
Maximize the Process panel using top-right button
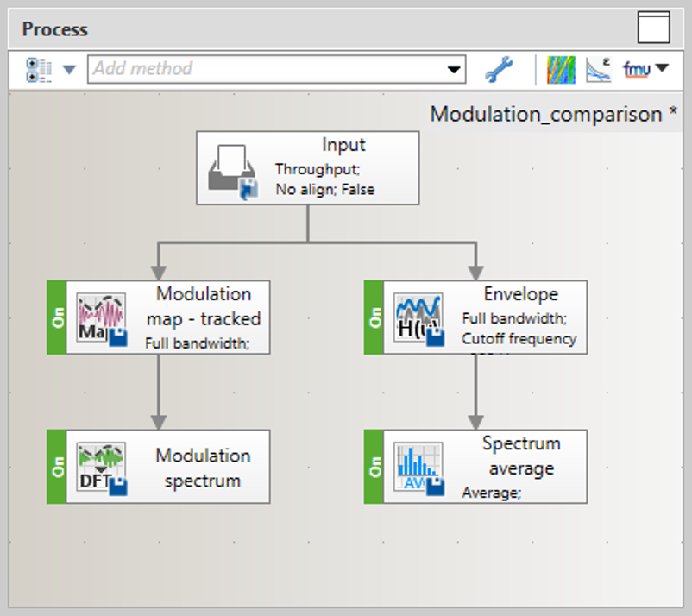653,28
